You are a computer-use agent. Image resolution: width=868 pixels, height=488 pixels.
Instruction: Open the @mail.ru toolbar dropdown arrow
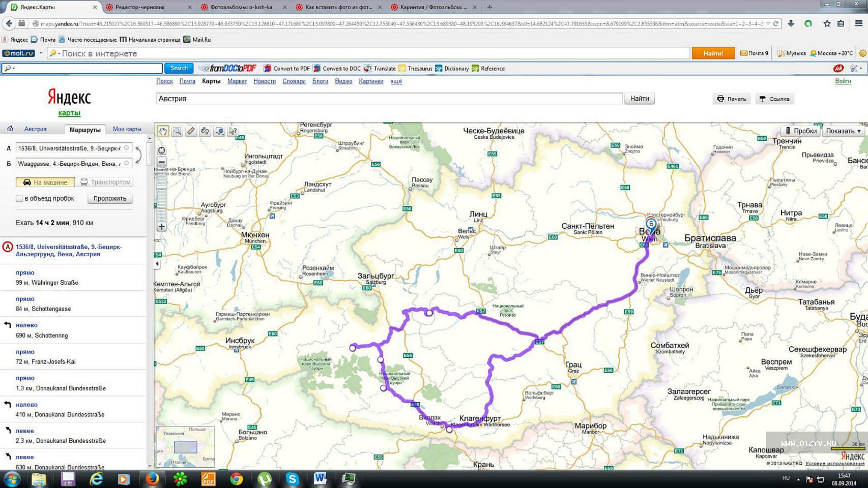click(41, 53)
